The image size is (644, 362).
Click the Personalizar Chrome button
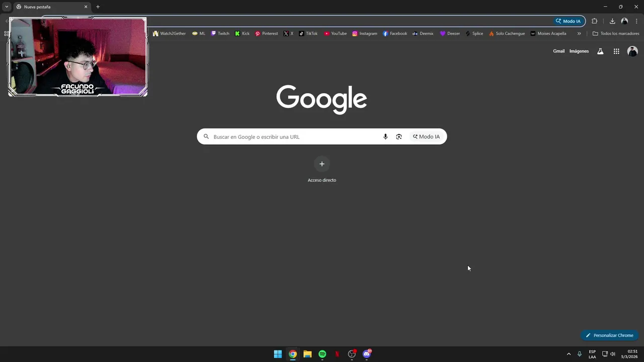pyautogui.click(x=609, y=335)
